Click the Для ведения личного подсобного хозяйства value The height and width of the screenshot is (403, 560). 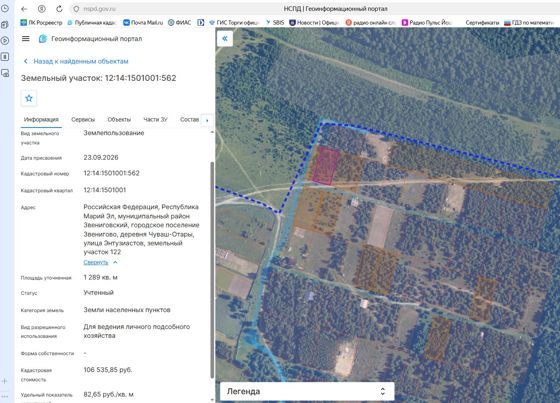[137, 331]
